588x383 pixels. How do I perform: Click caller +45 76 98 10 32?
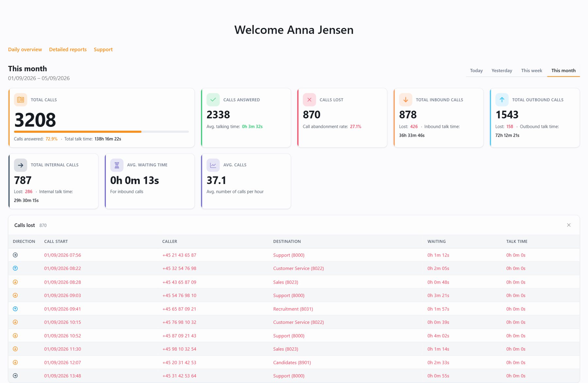pyautogui.click(x=179, y=322)
